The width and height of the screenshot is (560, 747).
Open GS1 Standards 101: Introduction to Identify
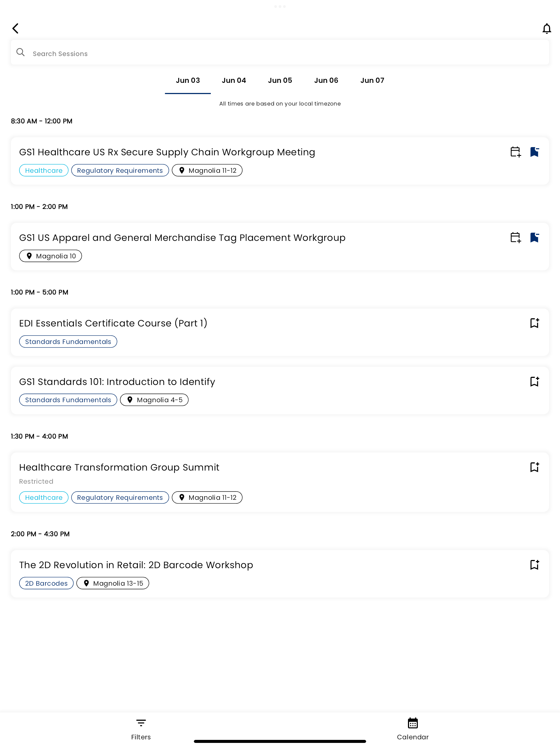280,391
